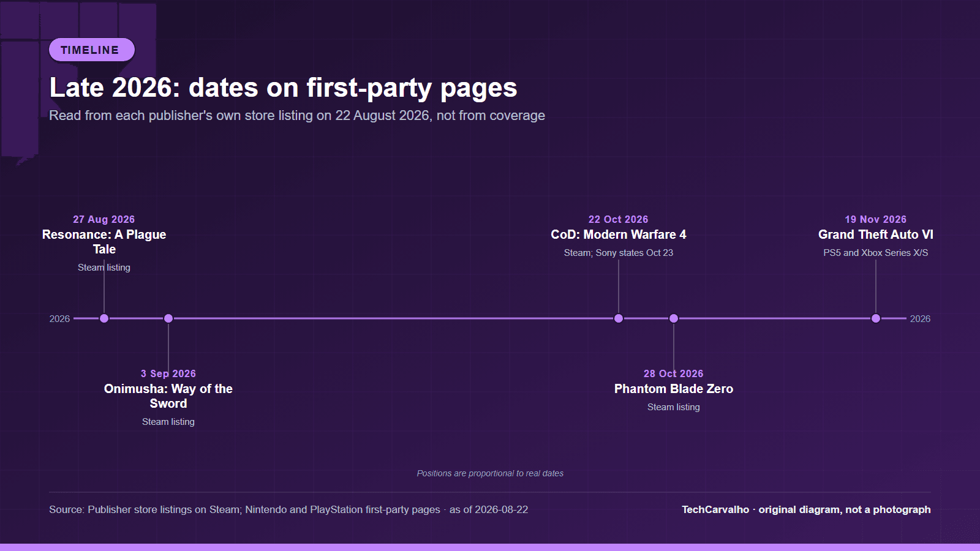Screen dimensions: 980x551
Task: Select the 19 Nov 2026 timeline dot
Action: 876,318
